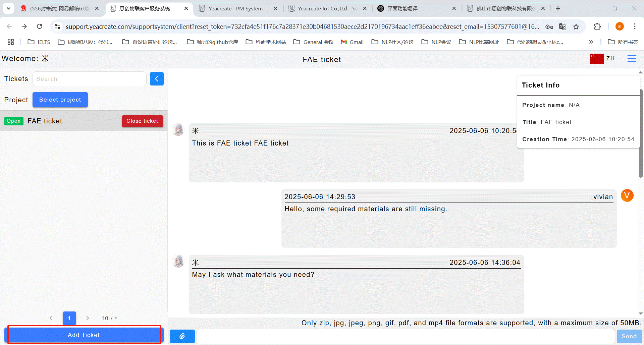
Task: Click the chat panel vertical scrollbar
Action: (x=641, y=134)
